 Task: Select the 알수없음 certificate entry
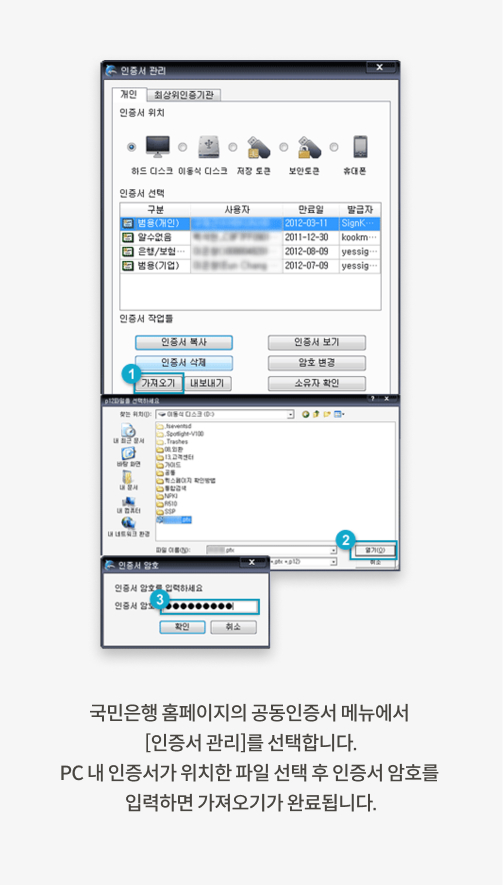[x=251, y=237]
